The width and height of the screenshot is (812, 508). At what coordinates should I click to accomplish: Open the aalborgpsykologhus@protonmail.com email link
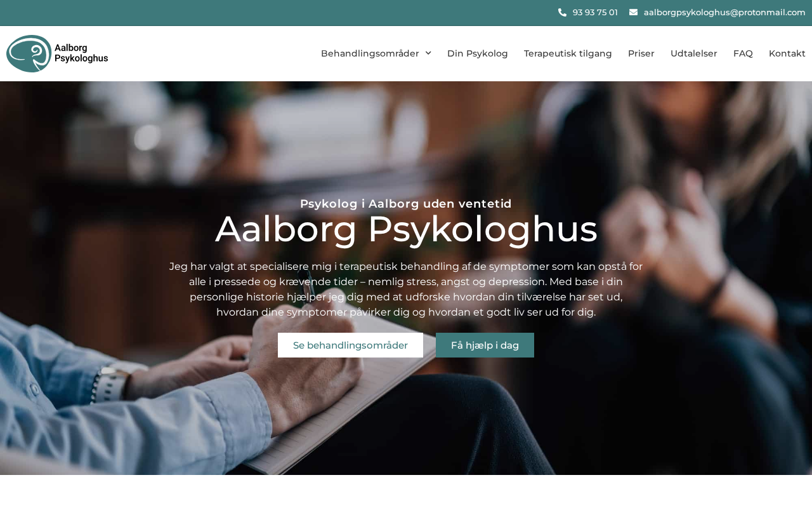point(724,12)
